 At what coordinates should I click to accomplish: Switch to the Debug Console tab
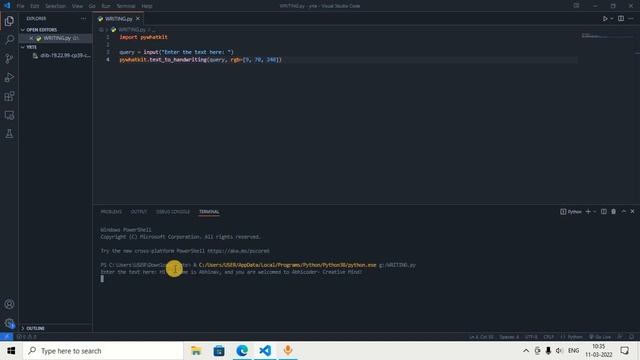173,212
